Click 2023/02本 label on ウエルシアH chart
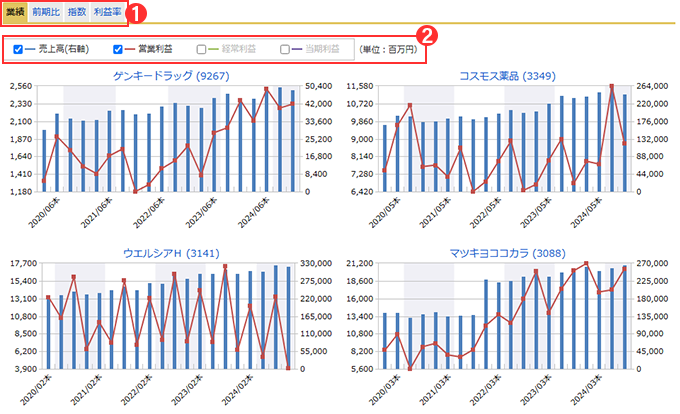 pyautogui.click(x=187, y=389)
